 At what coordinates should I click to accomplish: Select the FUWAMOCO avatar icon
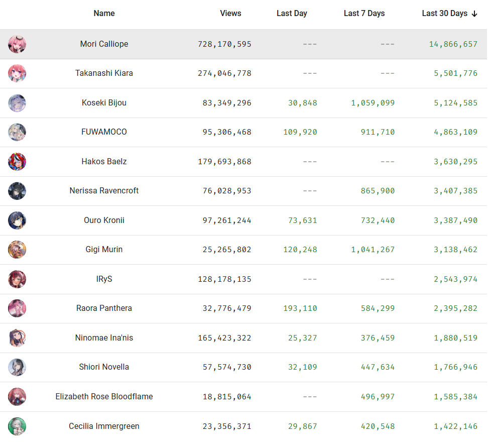click(x=17, y=132)
